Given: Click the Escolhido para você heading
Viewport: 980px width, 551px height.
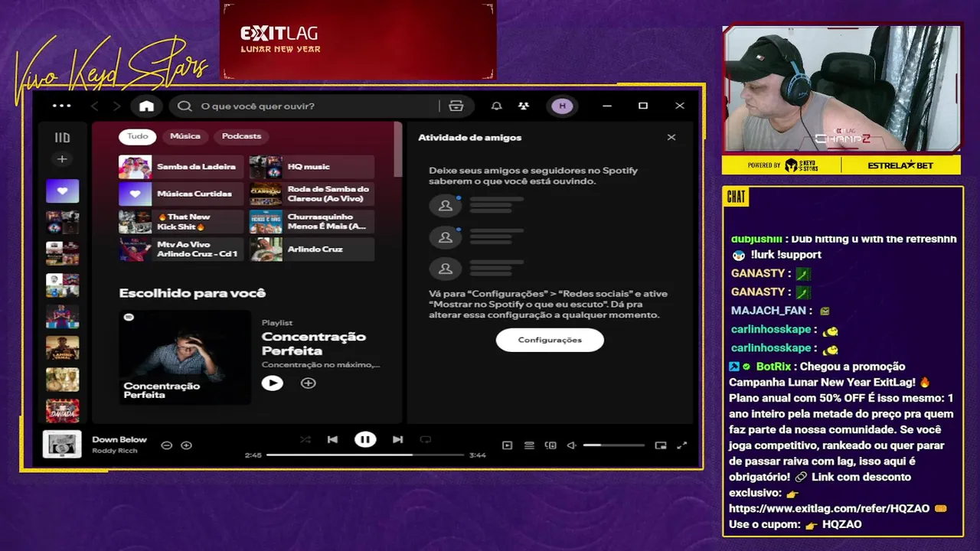Looking at the screenshot, I should coord(192,293).
